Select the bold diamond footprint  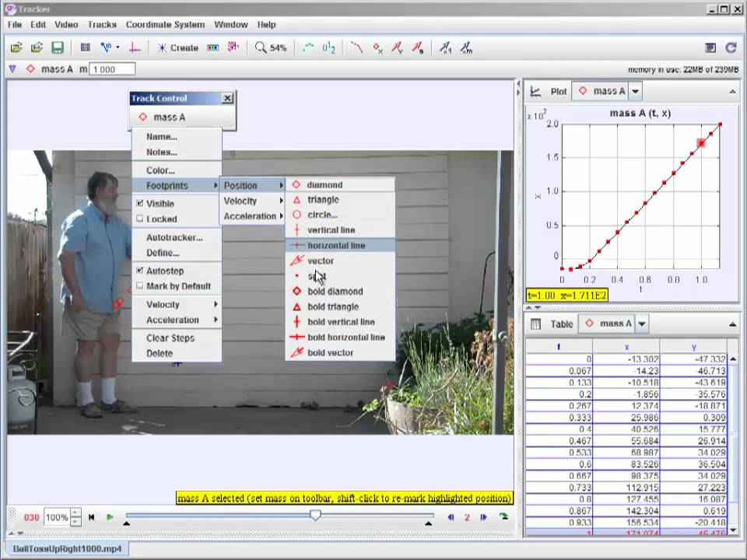pyautogui.click(x=335, y=292)
